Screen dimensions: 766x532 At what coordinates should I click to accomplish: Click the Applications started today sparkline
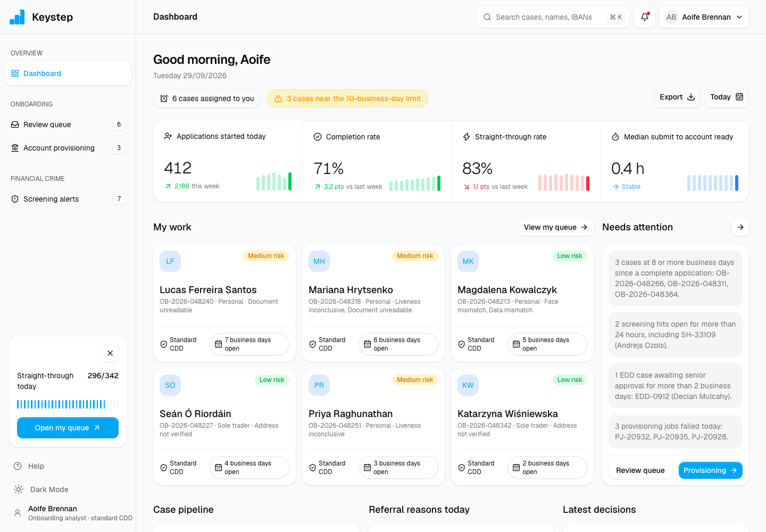click(x=274, y=181)
